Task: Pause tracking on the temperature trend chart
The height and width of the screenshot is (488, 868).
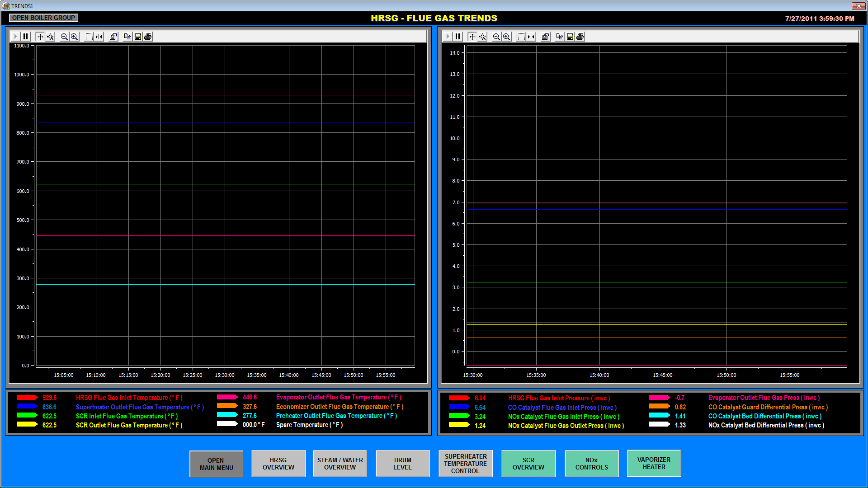Action: pyautogui.click(x=26, y=37)
